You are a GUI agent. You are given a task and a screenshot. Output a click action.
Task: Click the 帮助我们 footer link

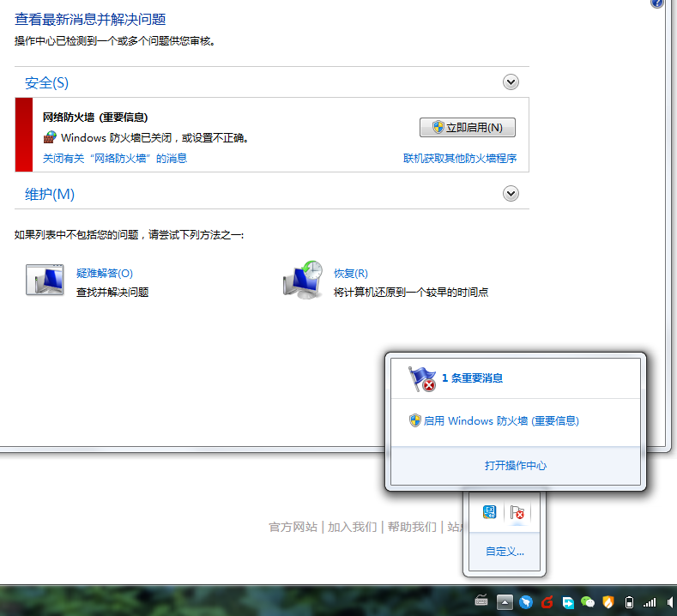[412, 527]
